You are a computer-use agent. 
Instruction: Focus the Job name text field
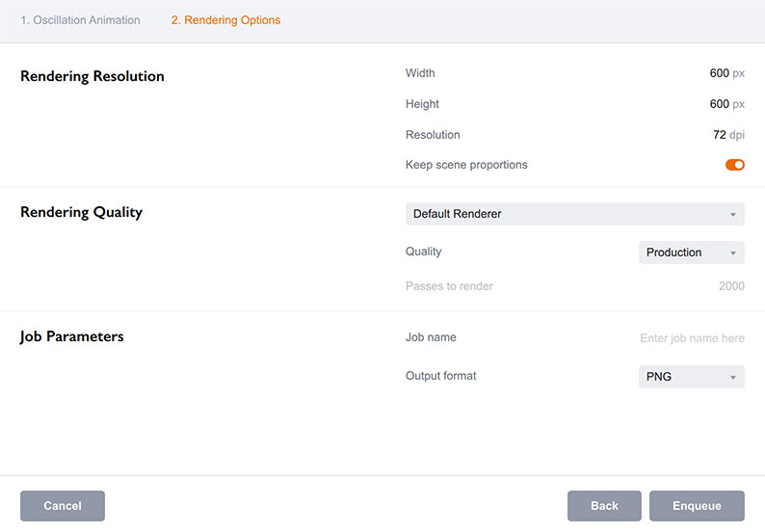pos(692,338)
